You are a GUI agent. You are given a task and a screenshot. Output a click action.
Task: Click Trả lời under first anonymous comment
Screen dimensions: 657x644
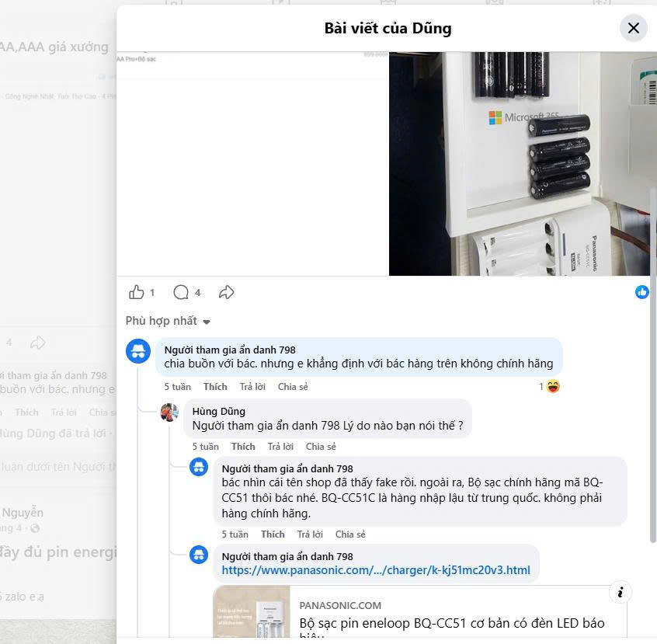(252, 387)
